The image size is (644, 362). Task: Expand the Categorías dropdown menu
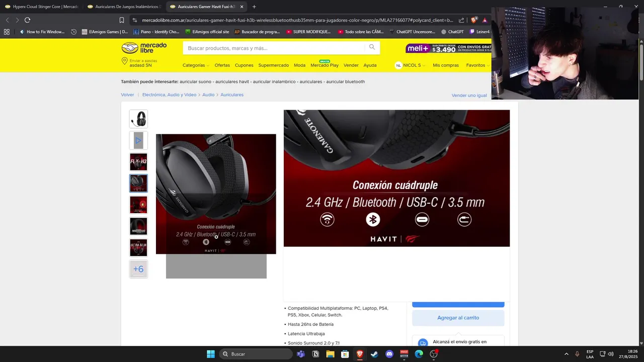point(196,65)
